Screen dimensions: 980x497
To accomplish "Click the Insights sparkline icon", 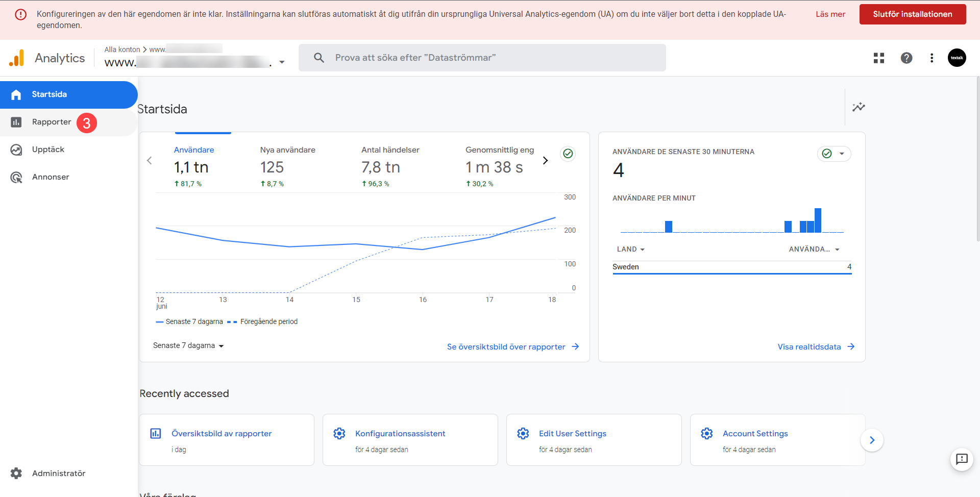I will (859, 107).
